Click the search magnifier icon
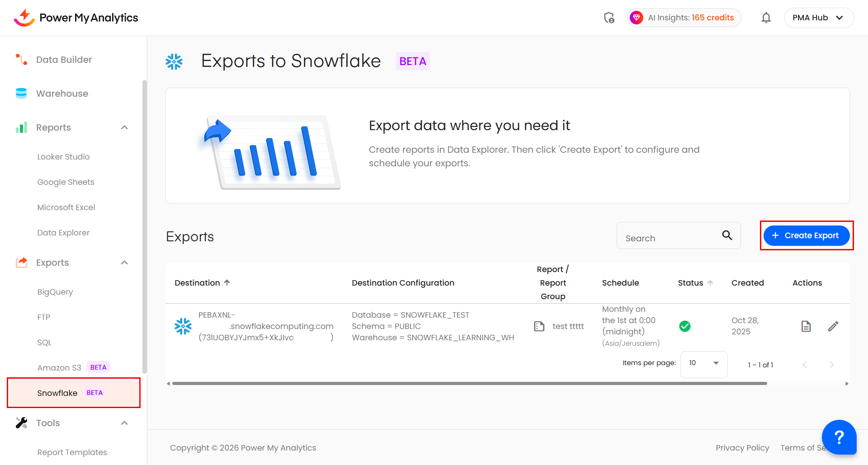 point(727,235)
